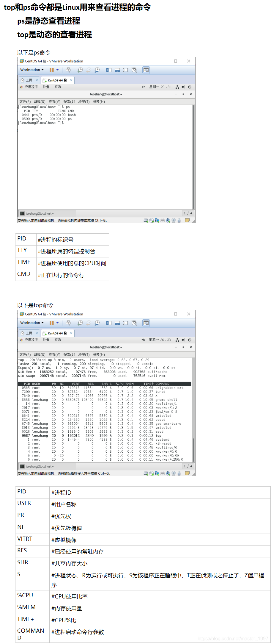Open message log note icon in ps window

click(187, 221)
